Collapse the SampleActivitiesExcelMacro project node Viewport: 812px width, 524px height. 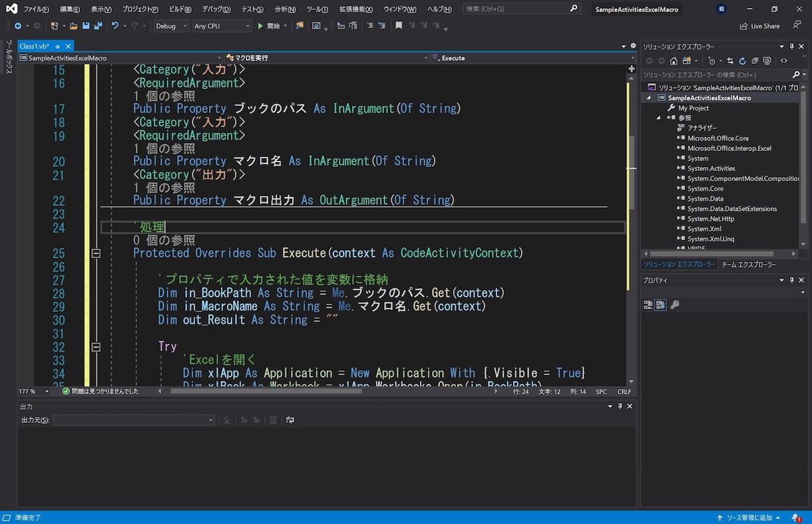click(x=649, y=98)
